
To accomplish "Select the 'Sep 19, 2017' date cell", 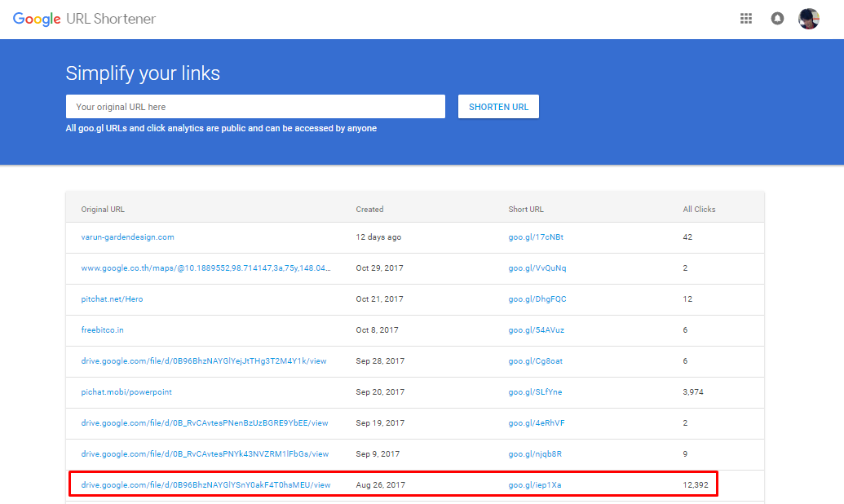I will (380, 423).
